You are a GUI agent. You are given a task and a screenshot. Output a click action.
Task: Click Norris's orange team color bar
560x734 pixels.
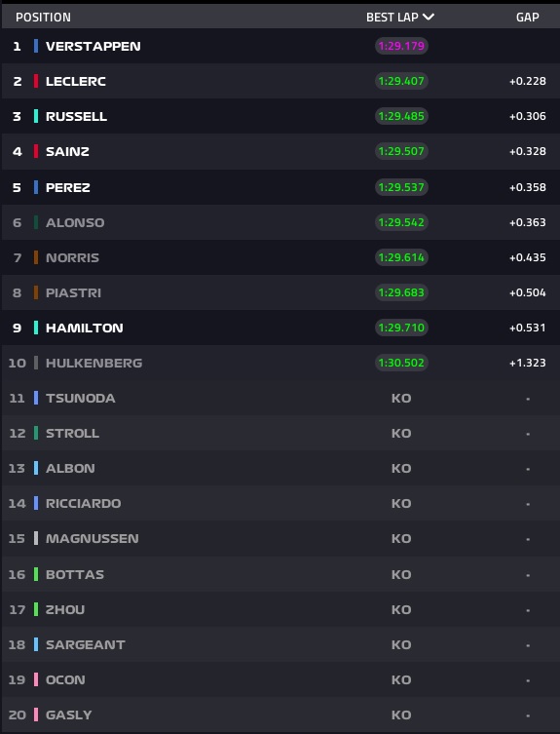tap(36, 257)
